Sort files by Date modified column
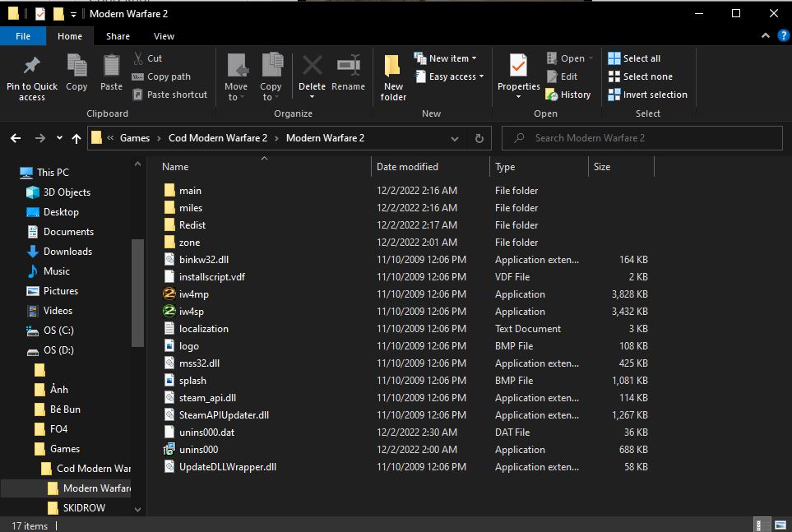Image resolution: width=792 pixels, height=532 pixels. 407,167
